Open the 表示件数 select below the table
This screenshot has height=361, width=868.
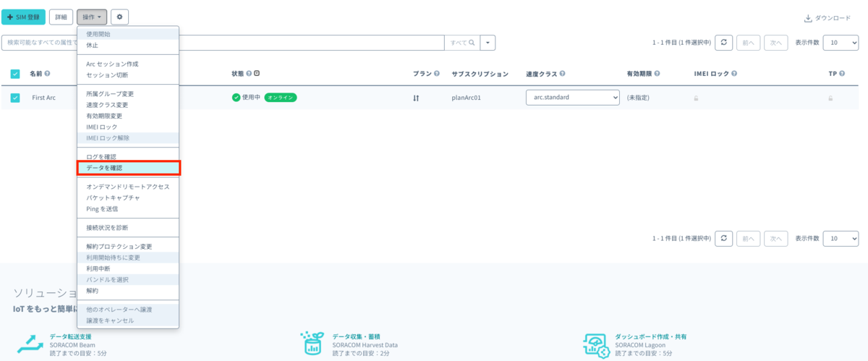(x=841, y=238)
